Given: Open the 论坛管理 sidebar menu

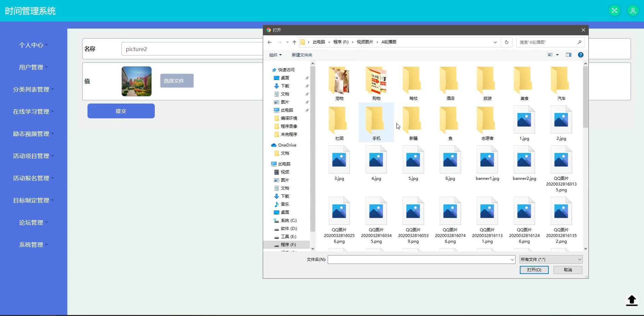Looking at the screenshot, I should click(31, 223).
